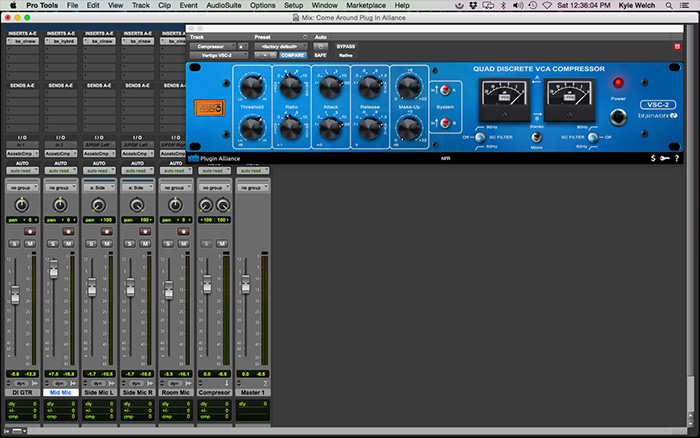Click the orange Vertigo logo badge

(209, 108)
